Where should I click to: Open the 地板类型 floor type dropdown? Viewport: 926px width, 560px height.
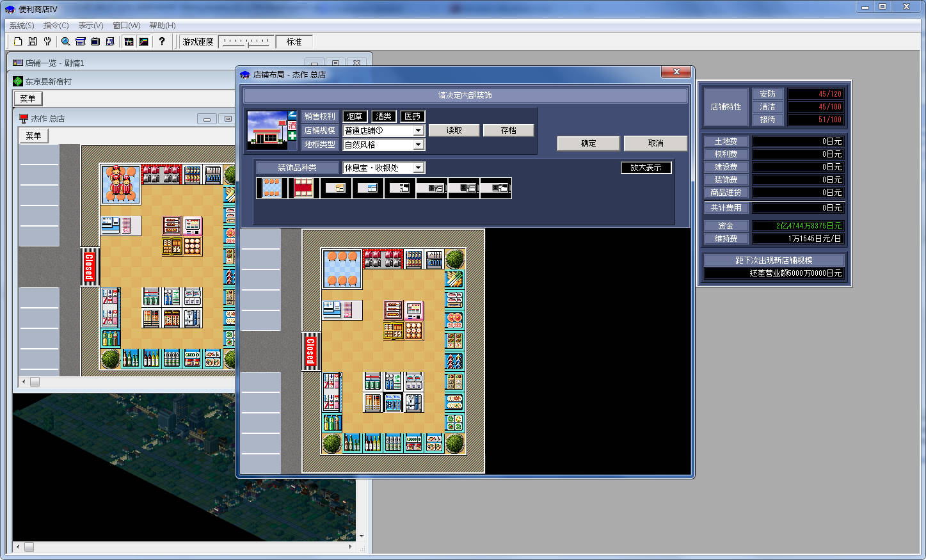[418, 145]
